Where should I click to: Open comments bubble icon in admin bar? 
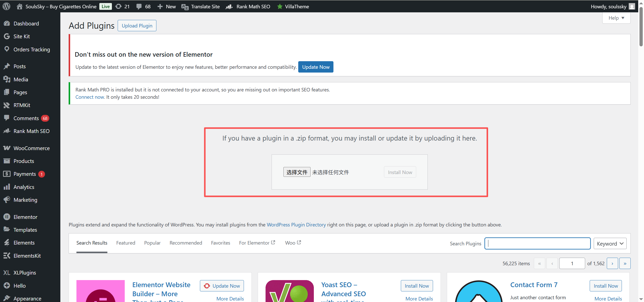point(139,6)
